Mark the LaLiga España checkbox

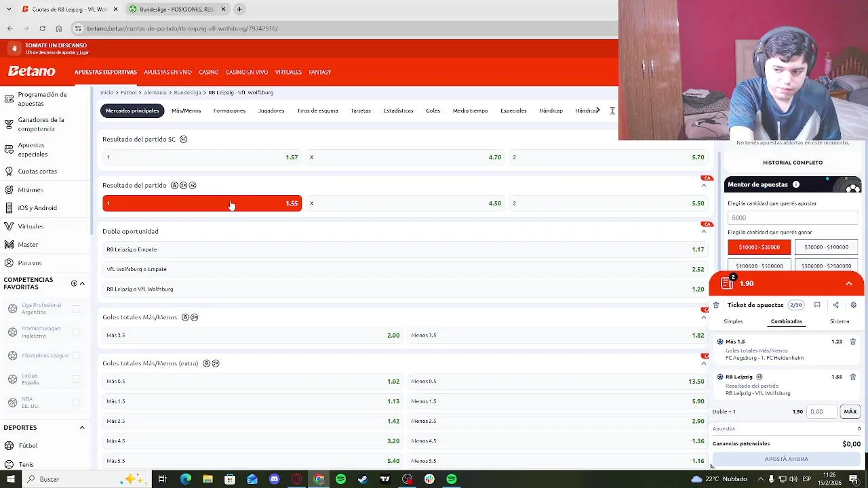point(76,379)
